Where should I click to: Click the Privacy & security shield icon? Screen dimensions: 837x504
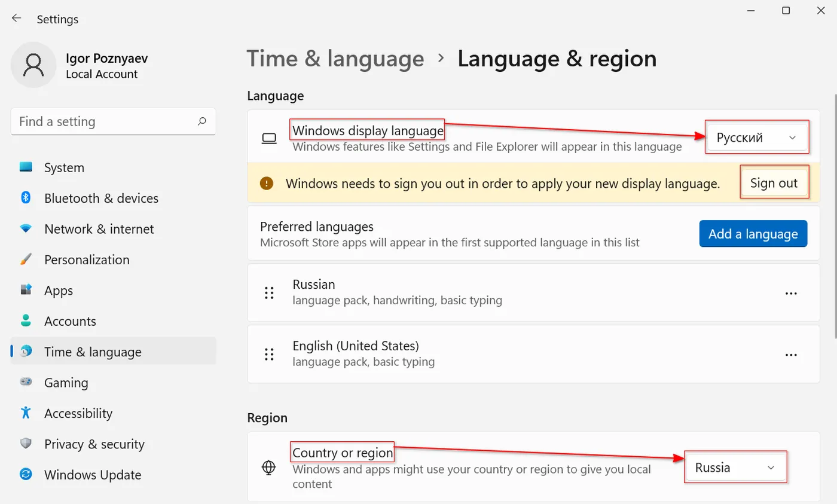pos(26,444)
